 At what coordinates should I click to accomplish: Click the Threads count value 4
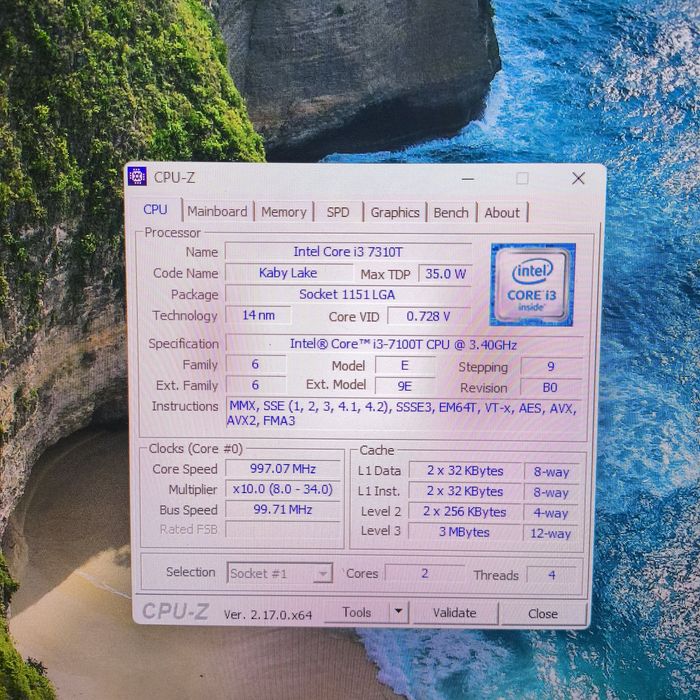tap(552, 575)
